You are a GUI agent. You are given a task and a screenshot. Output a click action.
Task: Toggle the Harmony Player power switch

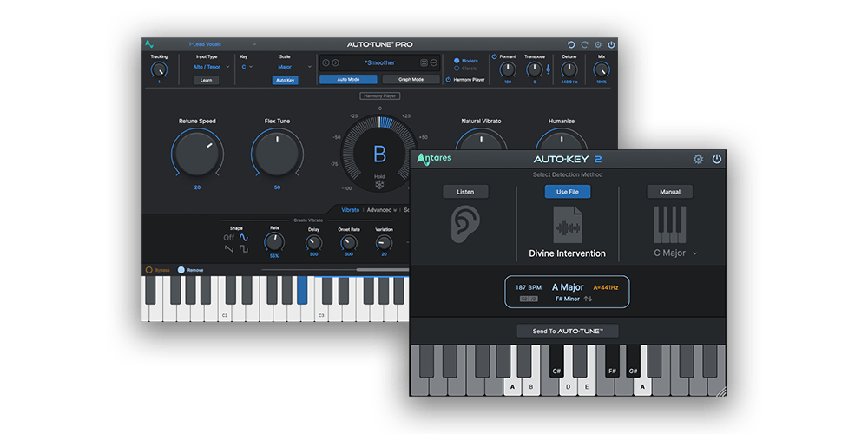click(448, 80)
